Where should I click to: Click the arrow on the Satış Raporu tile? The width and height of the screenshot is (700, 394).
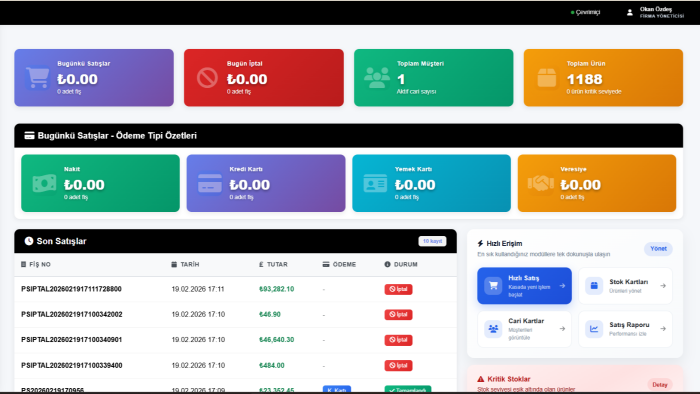click(x=663, y=329)
